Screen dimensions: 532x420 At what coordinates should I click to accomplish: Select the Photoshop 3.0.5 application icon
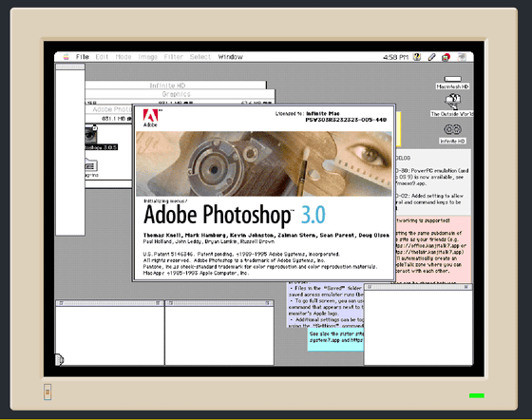coord(91,135)
